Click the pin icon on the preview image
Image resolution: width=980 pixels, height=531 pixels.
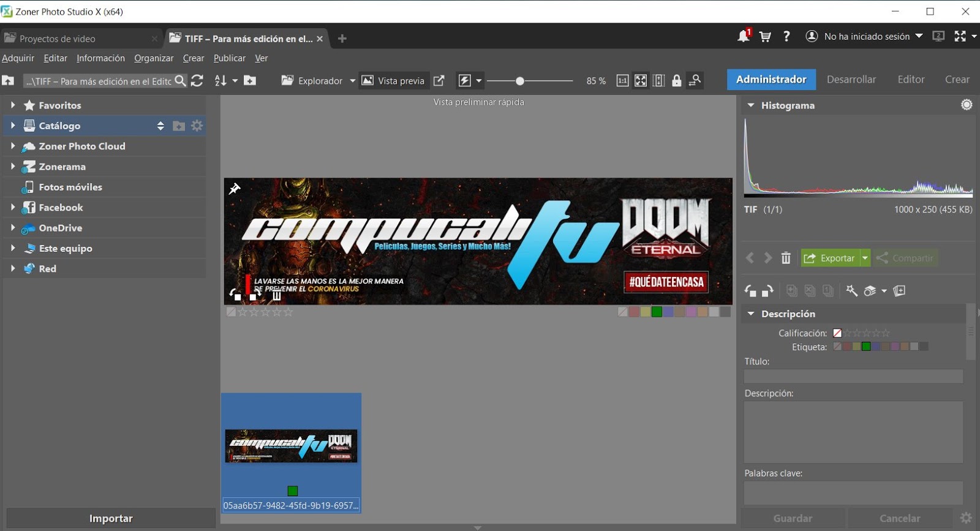[x=235, y=189]
